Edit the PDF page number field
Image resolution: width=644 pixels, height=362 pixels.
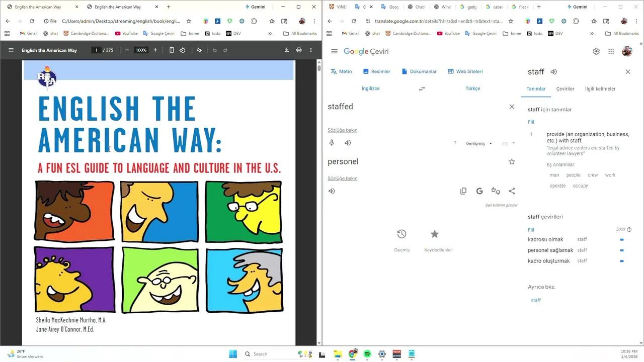pos(96,50)
